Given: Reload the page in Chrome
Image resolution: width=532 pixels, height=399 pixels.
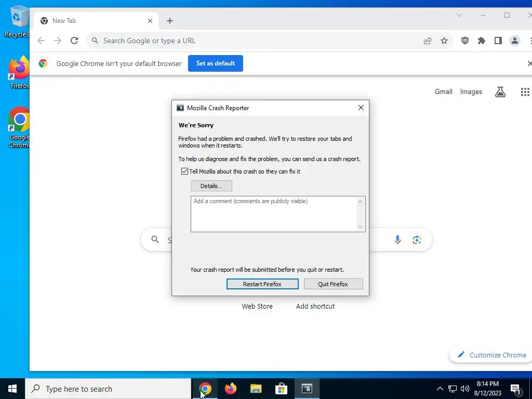Looking at the screenshot, I should (x=74, y=41).
